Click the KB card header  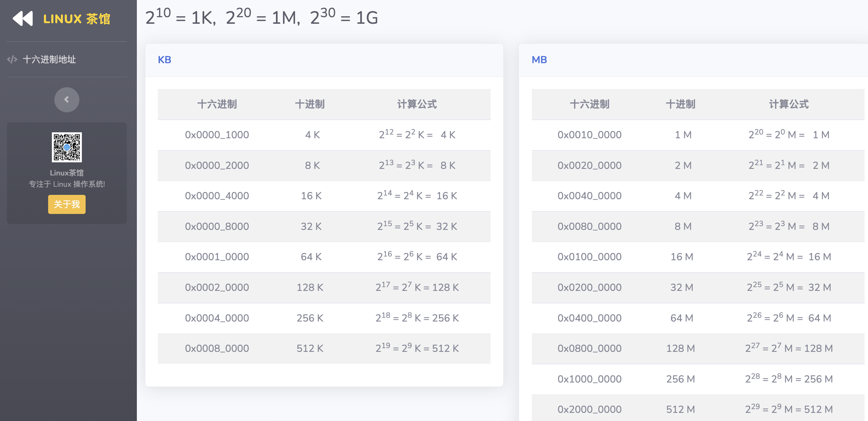tap(164, 60)
